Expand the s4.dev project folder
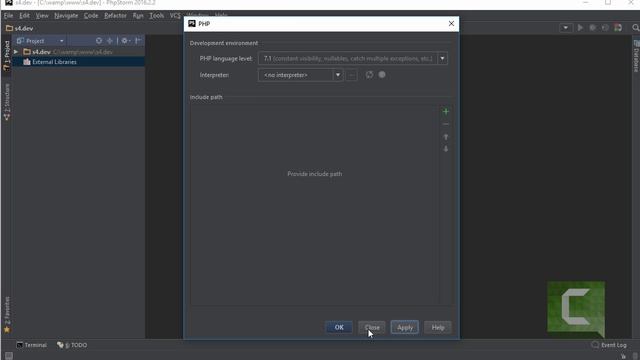640x360 pixels. point(16,52)
